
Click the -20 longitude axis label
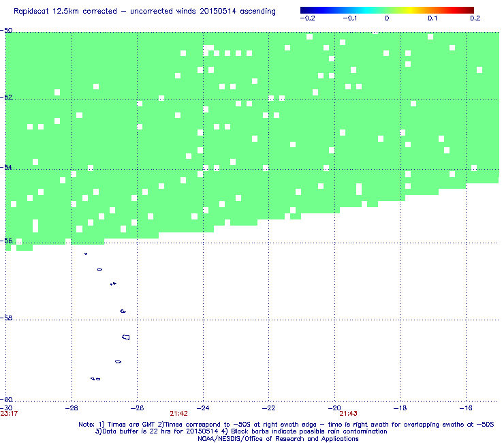(334, 408)
